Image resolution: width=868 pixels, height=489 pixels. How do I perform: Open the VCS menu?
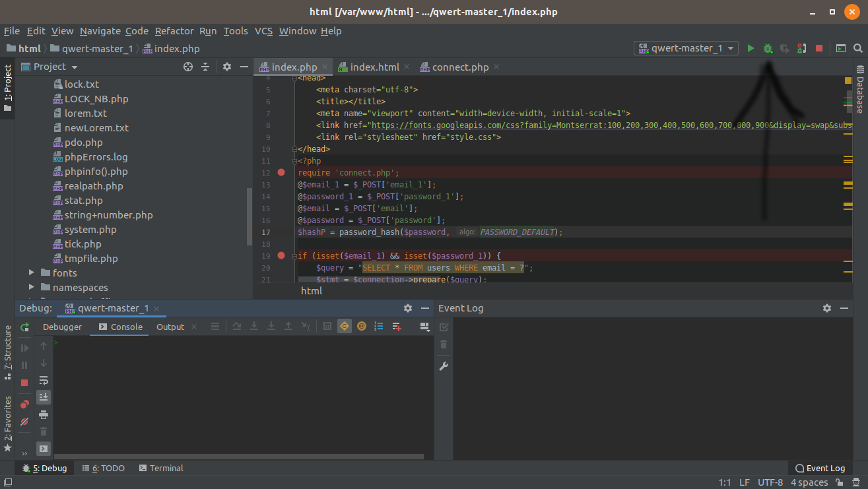pos(263,31)
